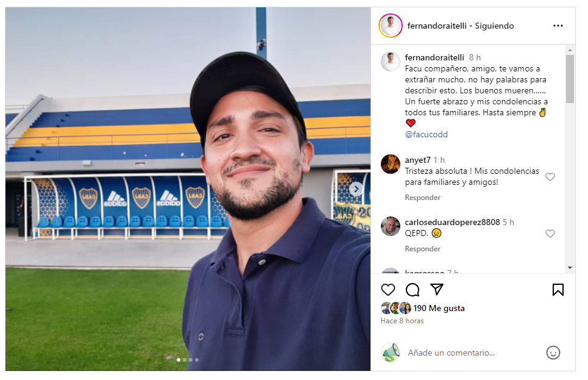The width and height of the screenshot is (588, 380).
Task: Open comments with the speech bubble icon
Action: click(413, 290)
